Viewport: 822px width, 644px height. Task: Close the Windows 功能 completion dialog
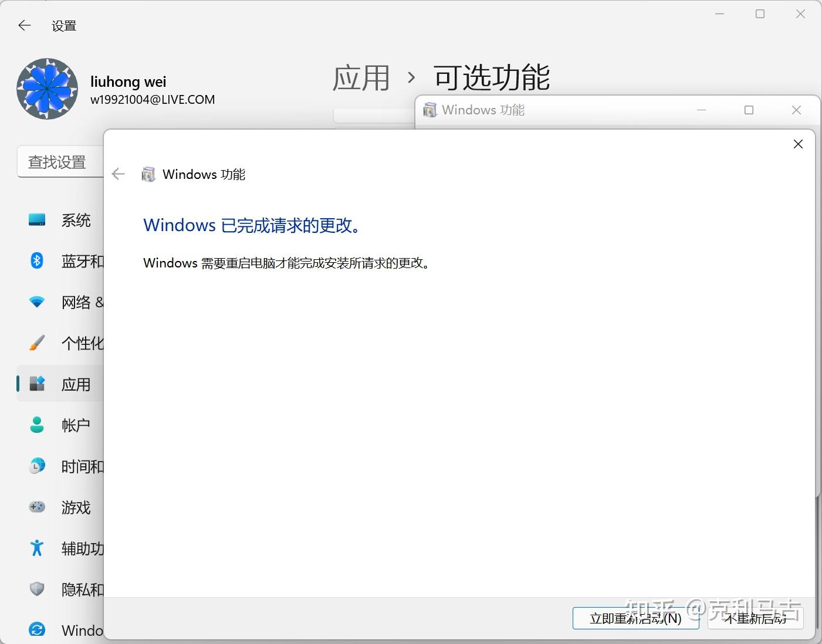(x=798, y=144)
